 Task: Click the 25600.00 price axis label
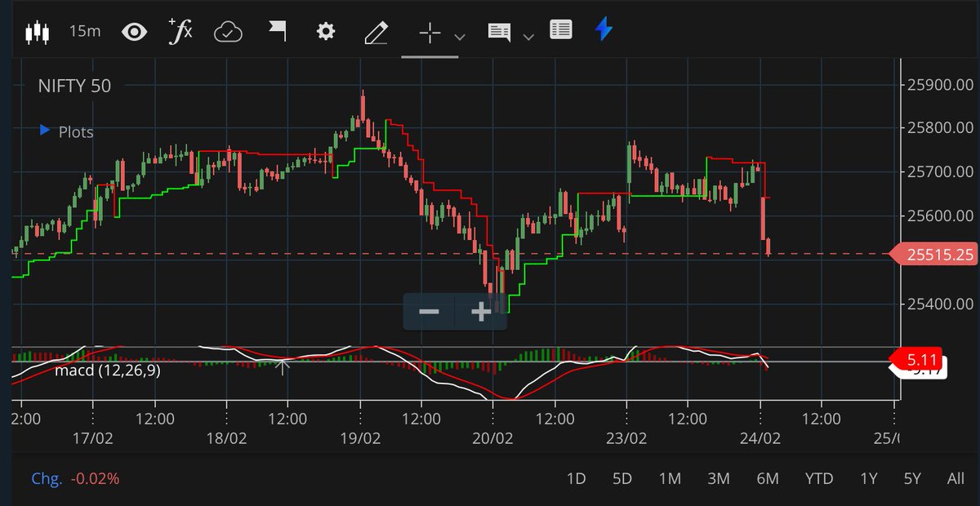939,216
